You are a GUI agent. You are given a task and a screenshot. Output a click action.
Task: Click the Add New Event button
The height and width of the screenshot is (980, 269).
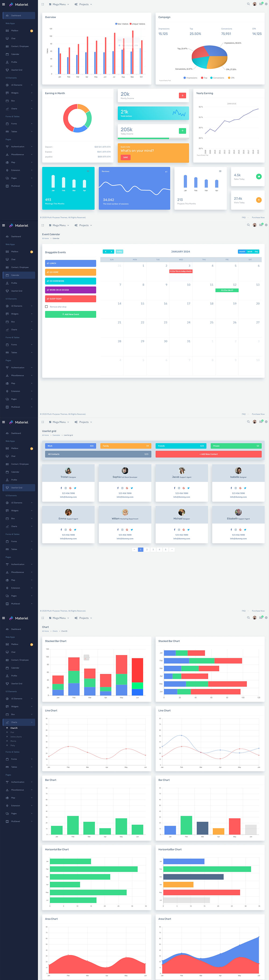[x=70, y=314]
